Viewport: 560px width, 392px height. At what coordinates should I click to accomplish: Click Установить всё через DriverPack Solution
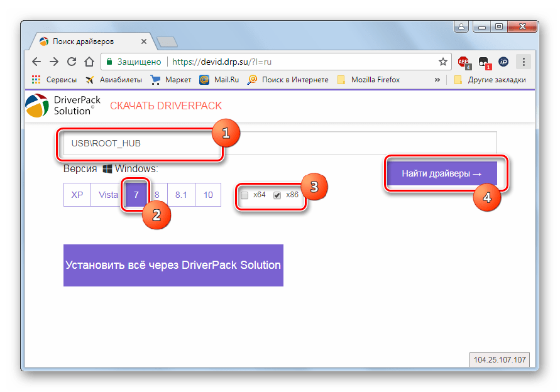tap(173, 265)
